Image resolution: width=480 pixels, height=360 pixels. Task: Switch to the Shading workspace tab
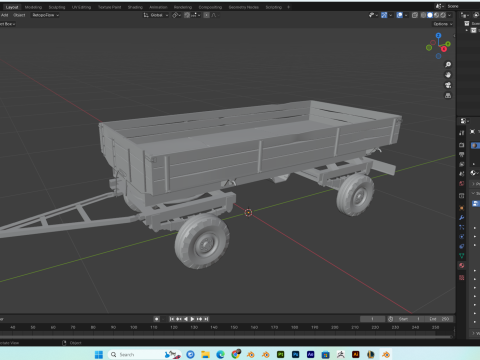click(x=135, y=7)
